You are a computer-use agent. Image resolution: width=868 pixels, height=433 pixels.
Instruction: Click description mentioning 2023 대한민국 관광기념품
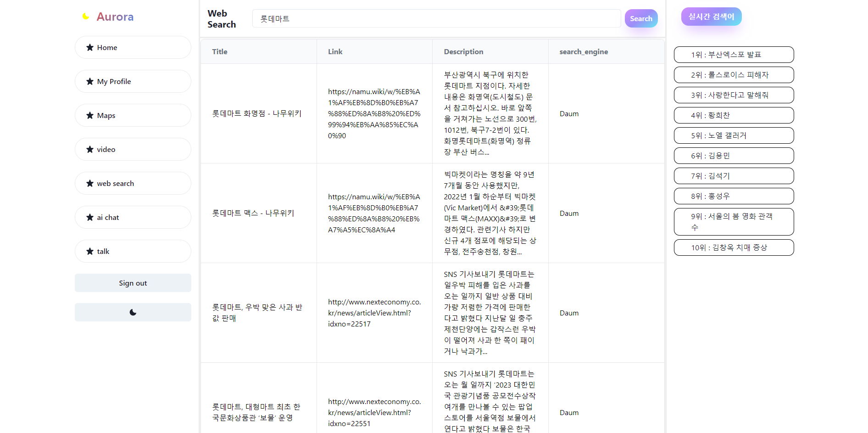click(490, 401)
